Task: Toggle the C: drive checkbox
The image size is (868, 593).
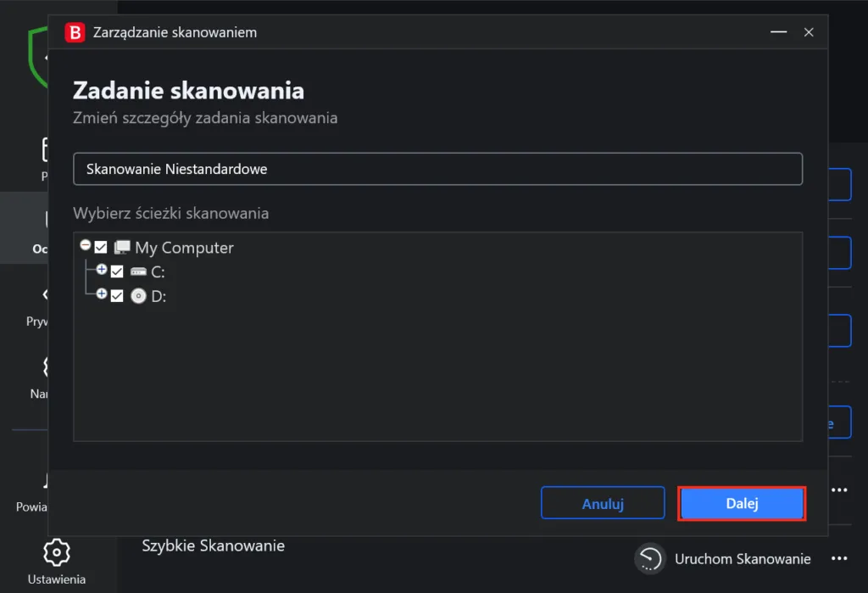Action: pyautogui.click(x=117, y=271)
